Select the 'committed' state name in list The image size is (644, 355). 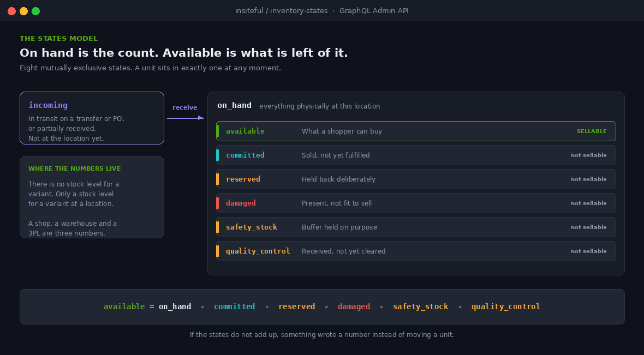click(245, 155)
